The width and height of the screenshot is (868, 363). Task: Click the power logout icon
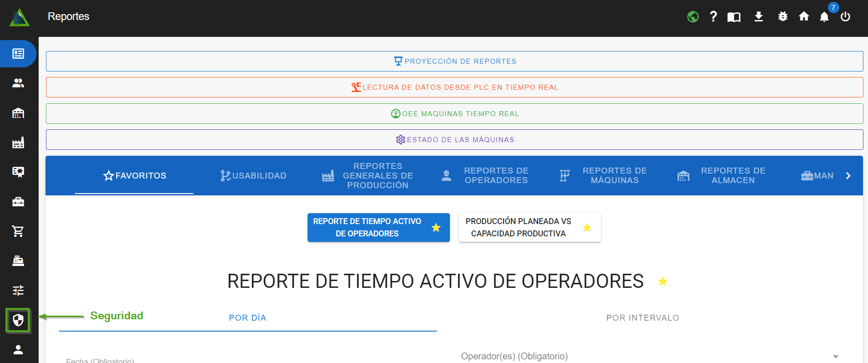(845, 17)
